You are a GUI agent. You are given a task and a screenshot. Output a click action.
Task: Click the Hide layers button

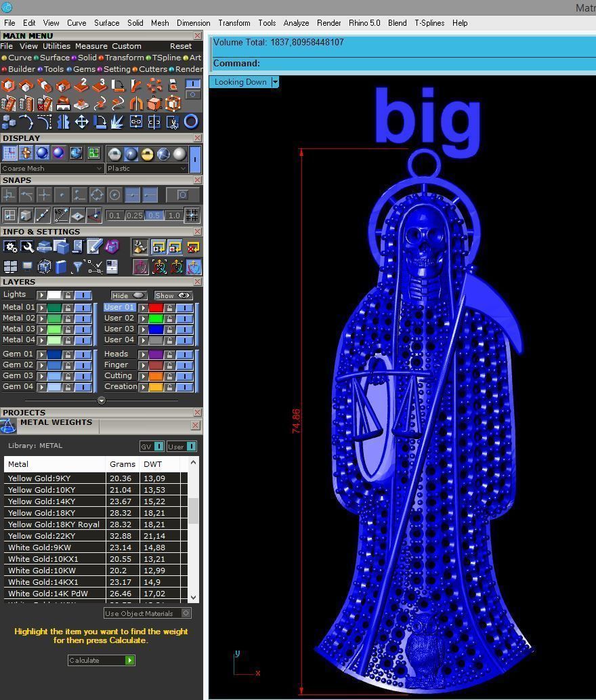(x=129, y=295)
